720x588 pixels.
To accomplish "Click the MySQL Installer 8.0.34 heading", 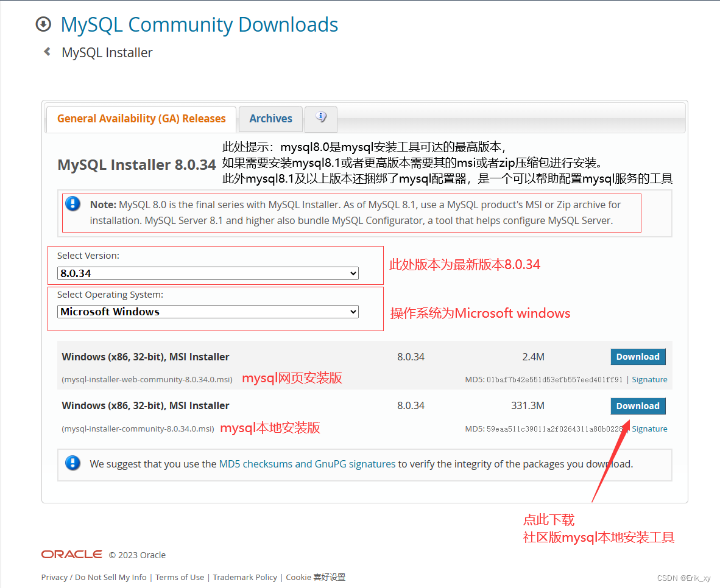I will click(136, 165).
